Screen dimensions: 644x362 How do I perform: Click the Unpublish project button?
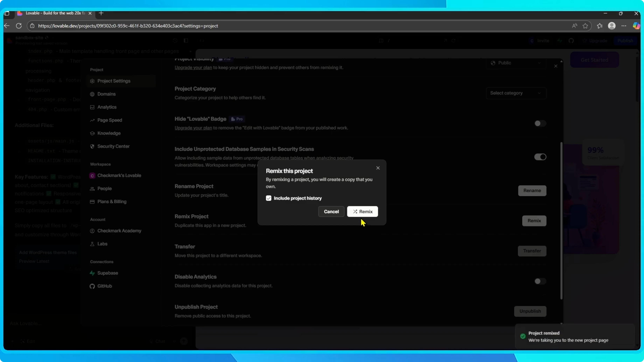tap(530, 311)
